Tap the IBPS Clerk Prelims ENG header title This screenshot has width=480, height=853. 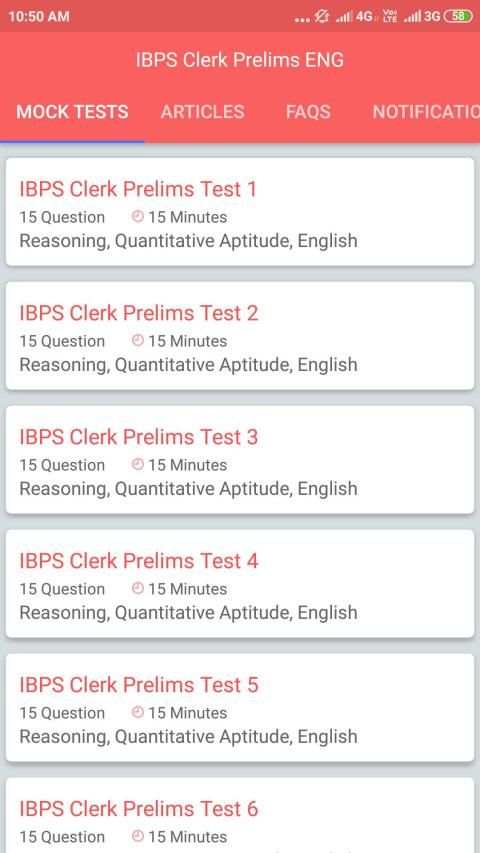coord(240,60)
